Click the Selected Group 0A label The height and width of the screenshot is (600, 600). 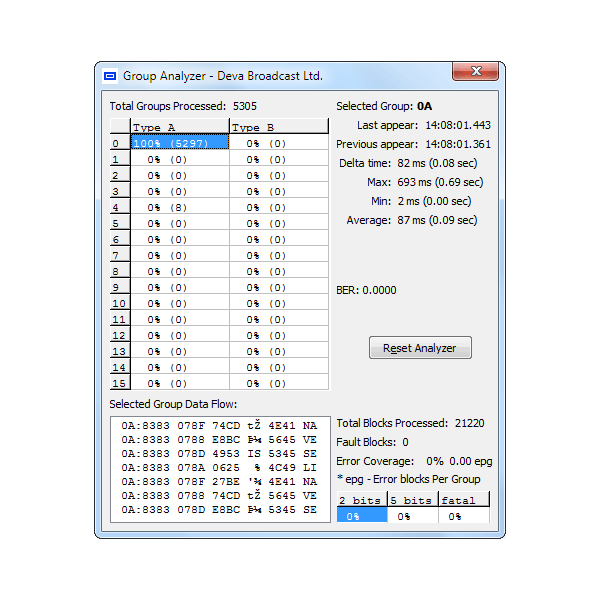click(x=384, y=106)
